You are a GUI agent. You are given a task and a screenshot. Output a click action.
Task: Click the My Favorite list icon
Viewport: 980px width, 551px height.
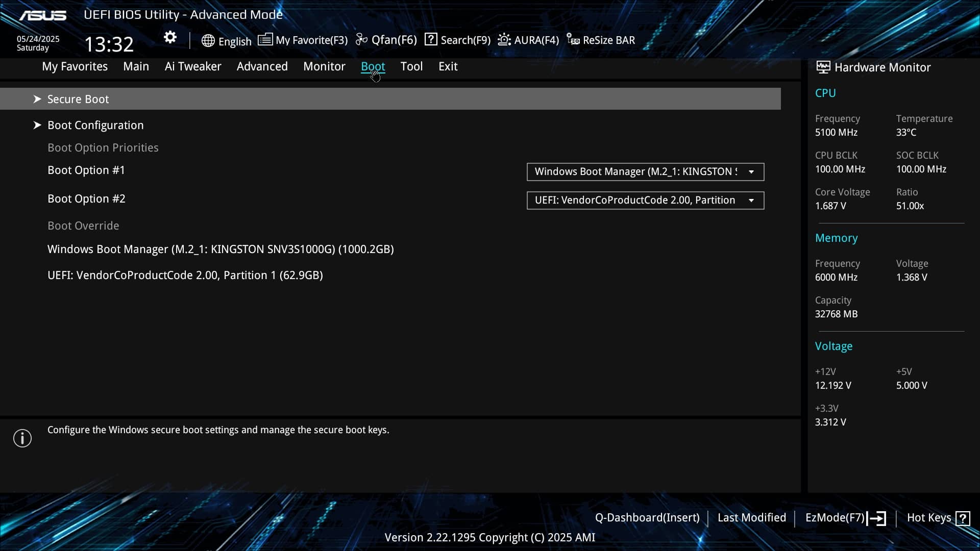point(265,39)
